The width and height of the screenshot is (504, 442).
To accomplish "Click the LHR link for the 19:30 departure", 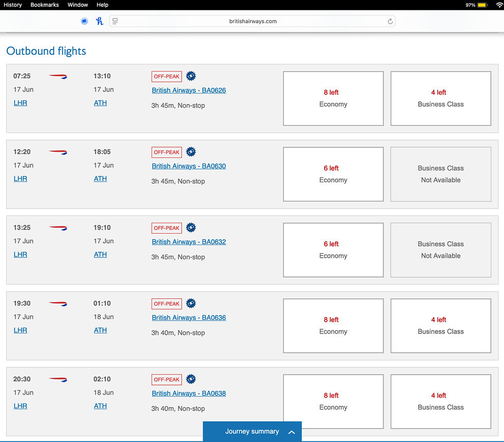I will tap(20, 330).
